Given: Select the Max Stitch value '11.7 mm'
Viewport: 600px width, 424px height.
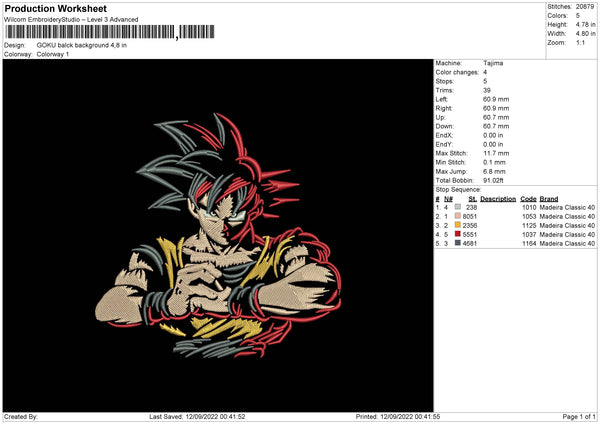Looking at the screenshot, I should [x=496, y=153].
